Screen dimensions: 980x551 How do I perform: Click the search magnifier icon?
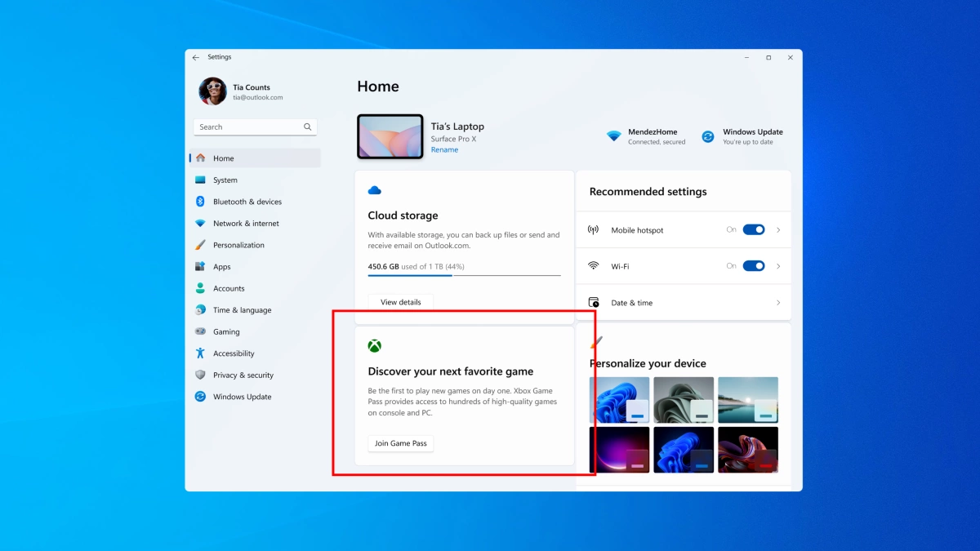(x=308, y=127)
